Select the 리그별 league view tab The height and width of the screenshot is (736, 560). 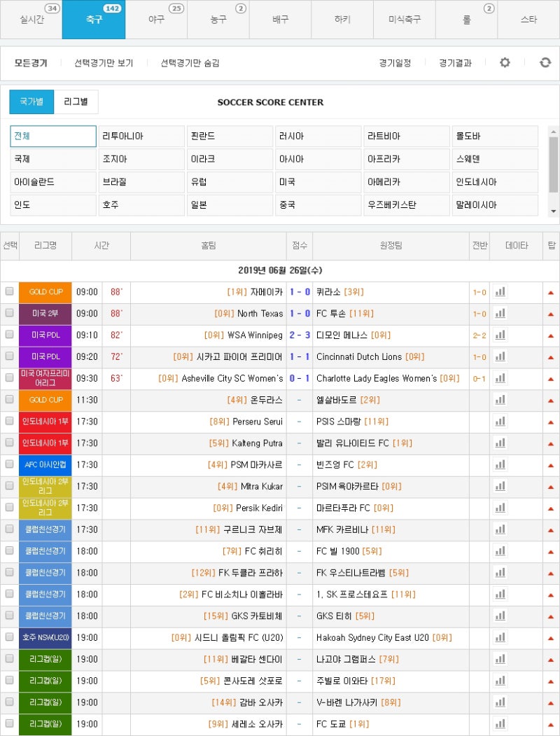tap(76, 102)
